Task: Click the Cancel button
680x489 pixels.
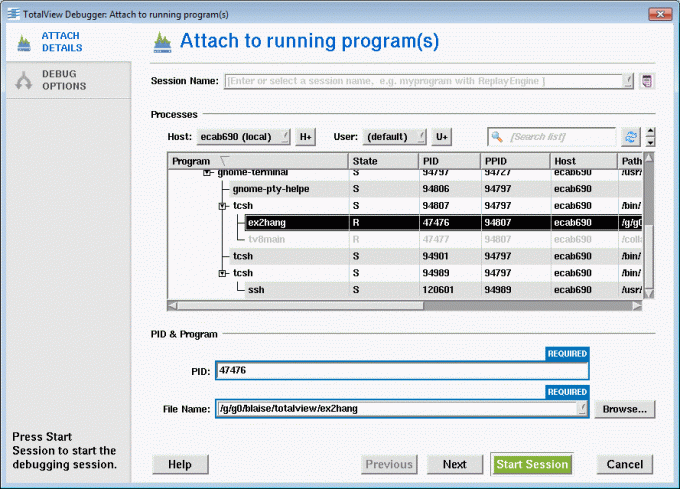Action: click(x=624, y=465)
